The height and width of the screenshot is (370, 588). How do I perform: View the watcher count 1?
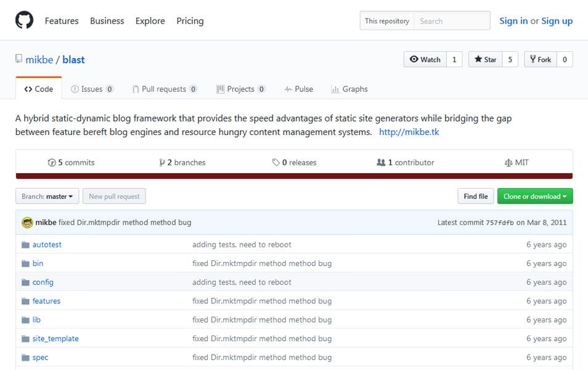pyautogui.click(x=454, y=59)
